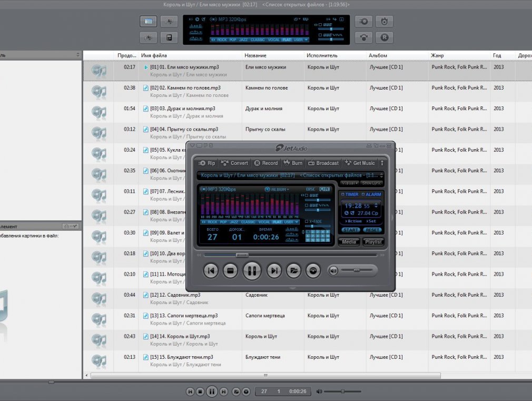Click the highlighted window-layout icon in top toolbar
The width and height of the screenshot is (532, 401).
click(148, 22)
